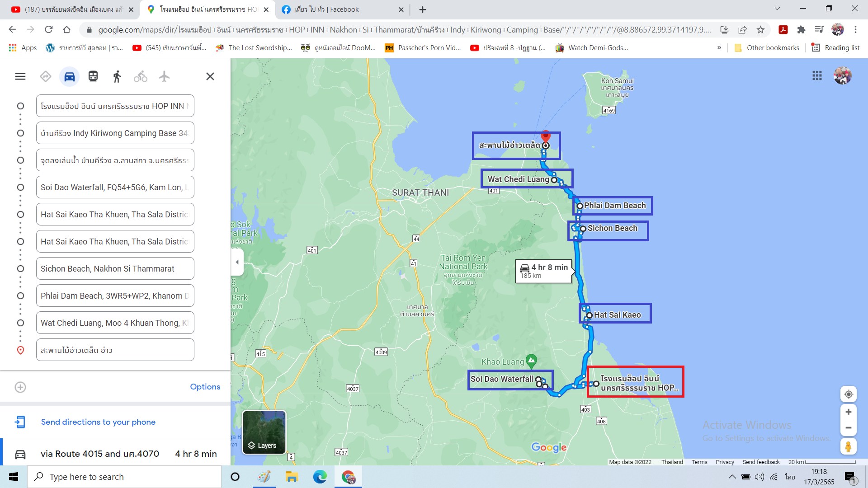Switch to Walking travel mode
The width and height of the screenshot is (868, 488).
point(117,76)
